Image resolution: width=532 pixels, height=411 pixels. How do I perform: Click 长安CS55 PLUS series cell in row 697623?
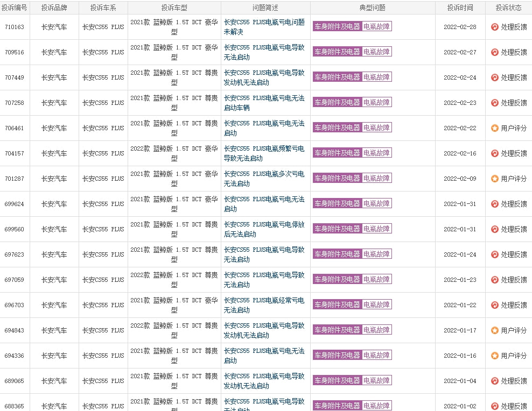click(x=103, y=254)
